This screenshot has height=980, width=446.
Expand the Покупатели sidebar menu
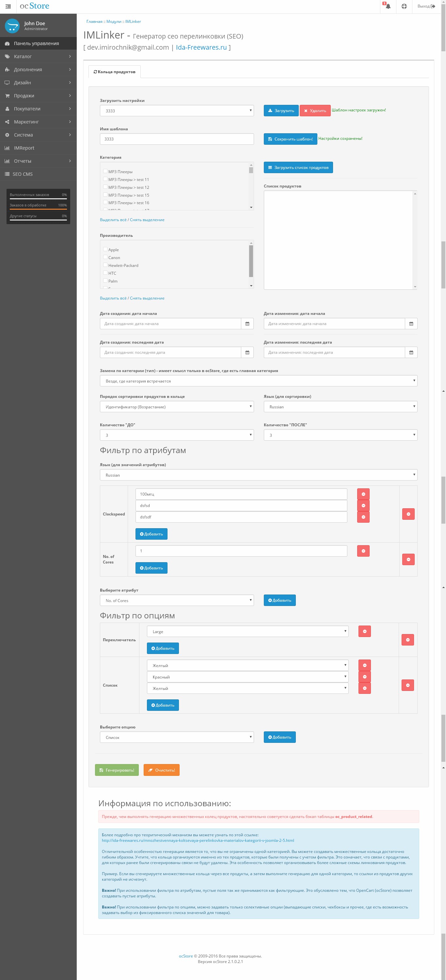[38, 109]
